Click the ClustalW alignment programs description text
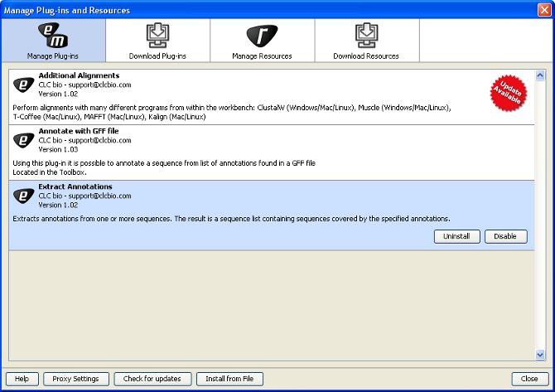Screen dimensions: 555x392 pos(232,112)
